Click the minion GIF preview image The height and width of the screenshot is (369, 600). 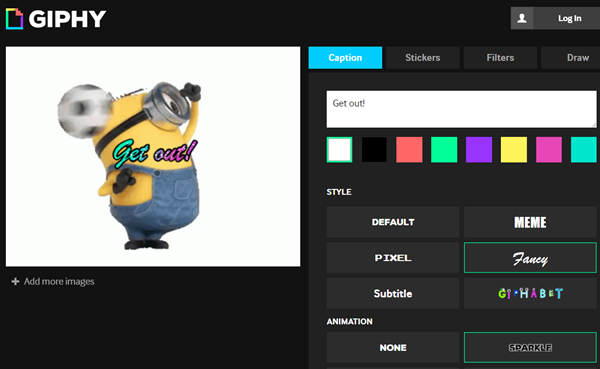153,157
